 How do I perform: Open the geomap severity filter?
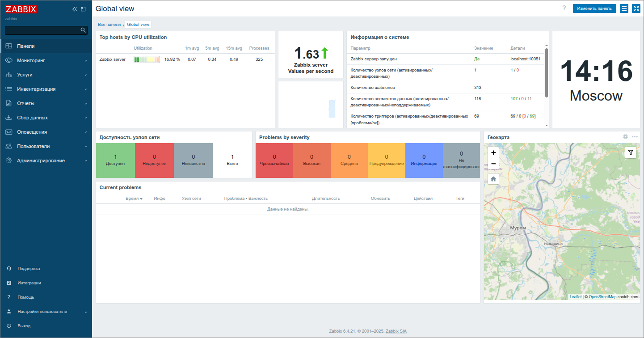pyautogui.click(x=631, y=152)
